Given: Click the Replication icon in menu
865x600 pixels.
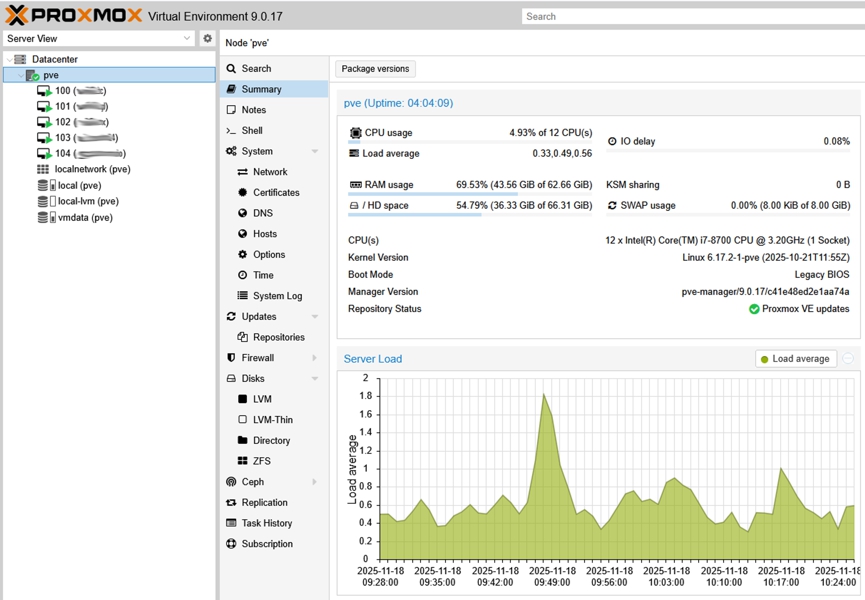Looking at the screenshot, I should (231, 503).
